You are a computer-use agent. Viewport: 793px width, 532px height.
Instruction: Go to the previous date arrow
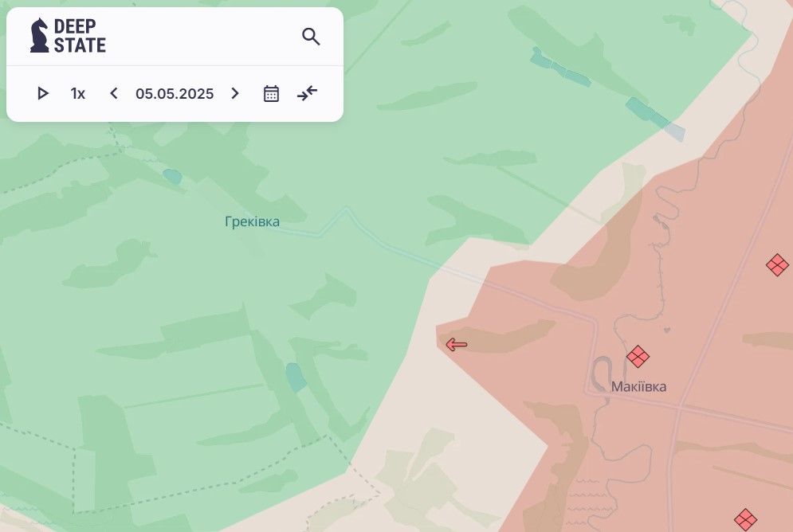click(x=114, y=94)
